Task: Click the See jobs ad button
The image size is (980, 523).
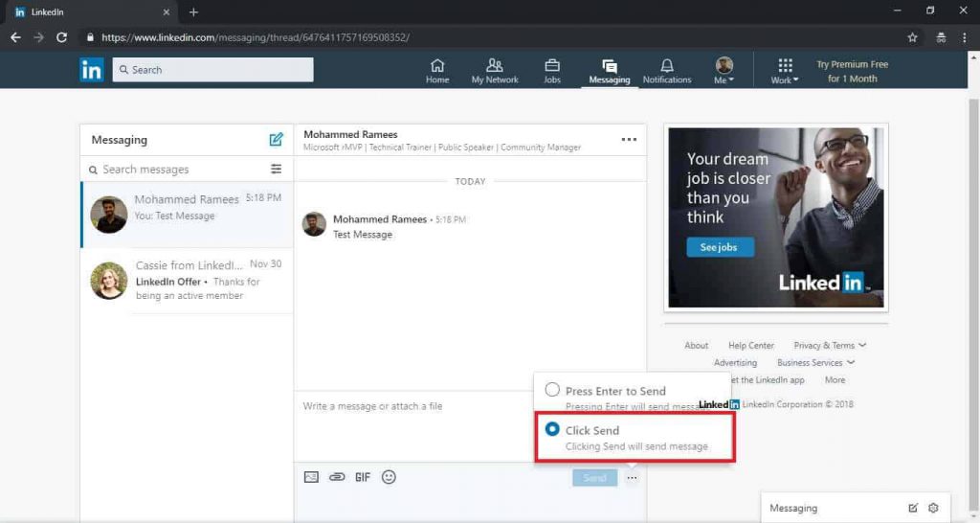Action: pos(720,247)
